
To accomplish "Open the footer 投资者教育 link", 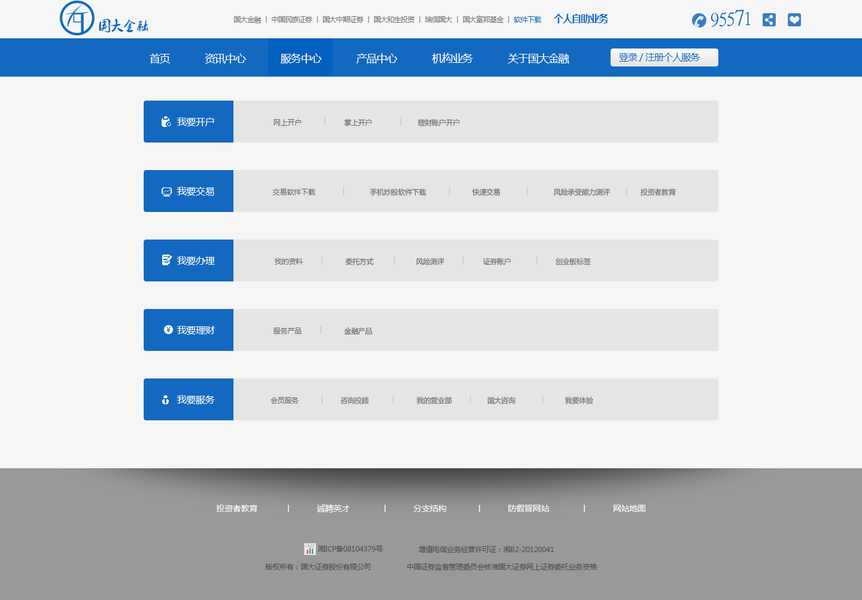I will click(236, 508).
